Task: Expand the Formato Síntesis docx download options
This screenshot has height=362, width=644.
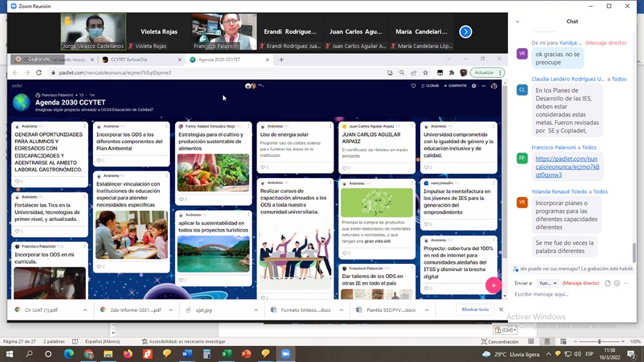Action: tap(342, 310)
